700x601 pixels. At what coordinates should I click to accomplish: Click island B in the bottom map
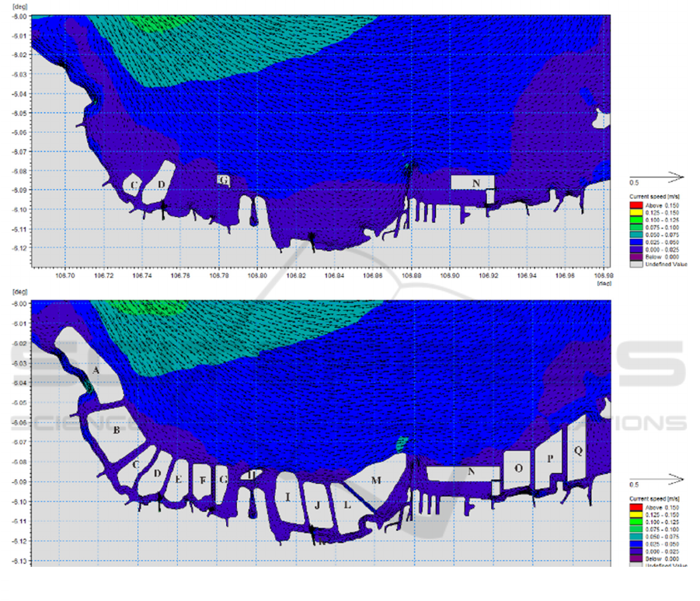tap(116, 429)
